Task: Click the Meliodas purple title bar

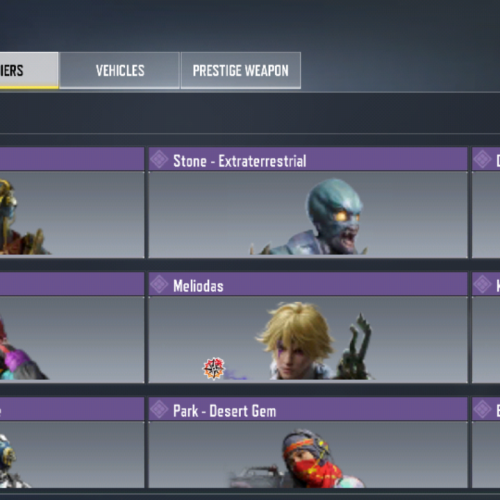Action: tap(308, 285)
